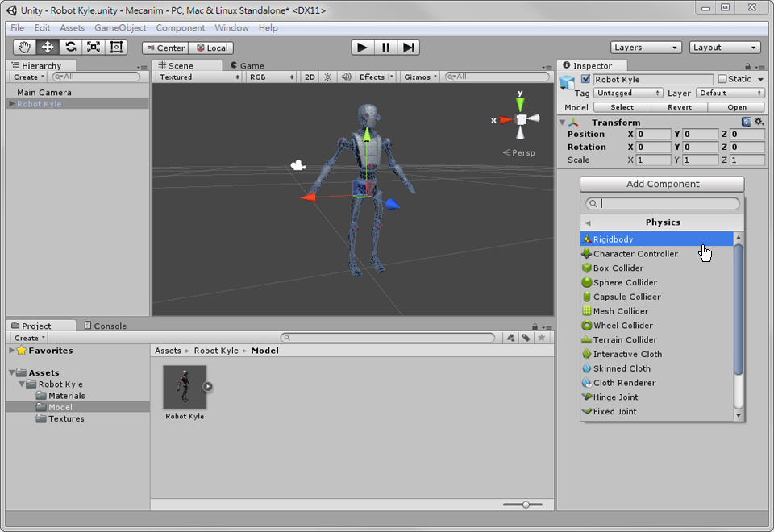Toggle pivot Center button

pos(165,48)
